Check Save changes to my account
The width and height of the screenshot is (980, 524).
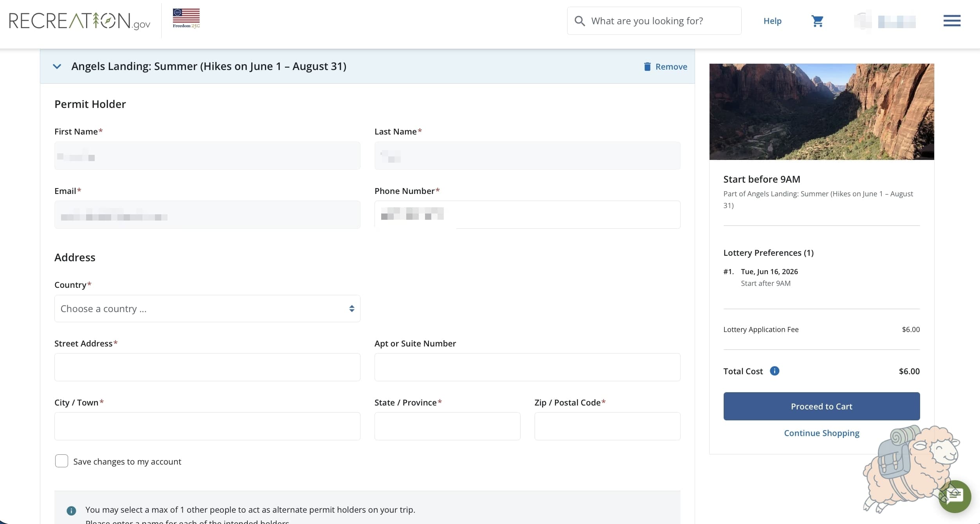(61, 461)
